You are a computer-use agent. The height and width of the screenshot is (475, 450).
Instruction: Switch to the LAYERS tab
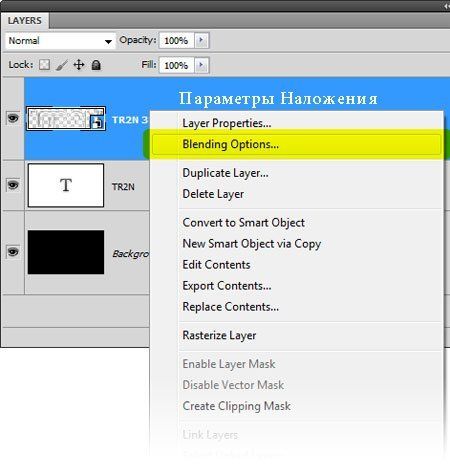(x=25, y=21)
